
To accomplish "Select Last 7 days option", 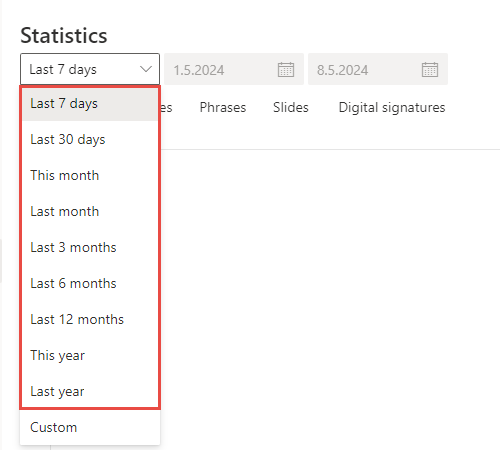I will pyautogui.click(x=90, y=103).
